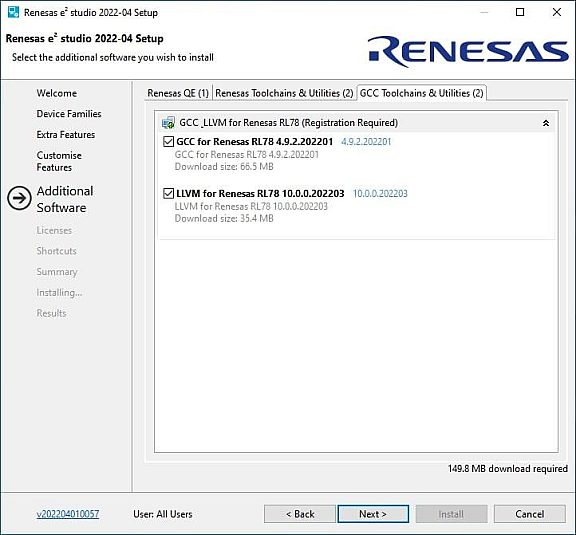The height and width of the screenshot is (535, 576).
Task: Uncheck LLVM for Renesas RL78 10.0.0.202203
Action: 168,193
